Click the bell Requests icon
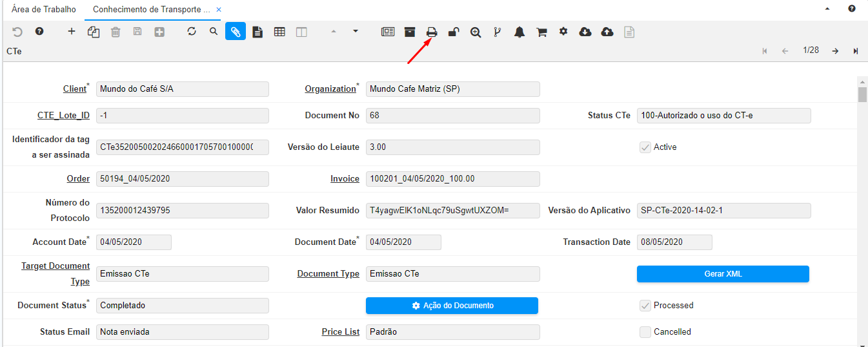Screen dimensions: 868x347 click(520, 32)
